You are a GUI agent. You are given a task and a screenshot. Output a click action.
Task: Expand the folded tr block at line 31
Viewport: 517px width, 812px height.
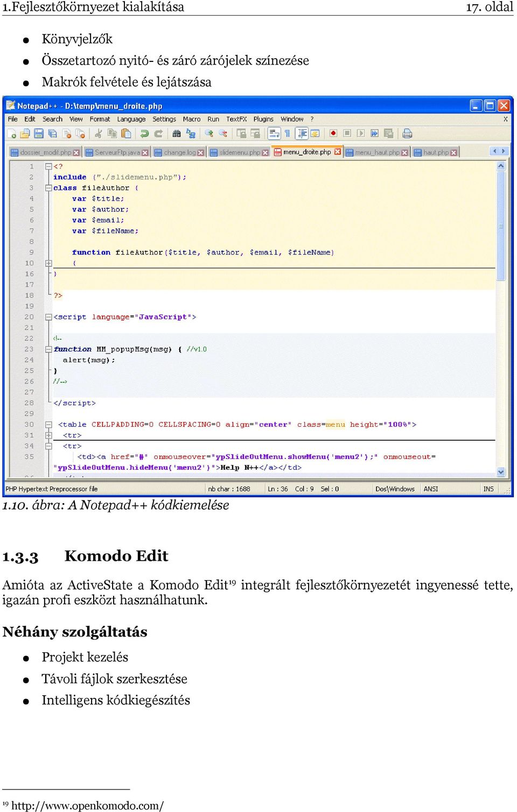(48, 435)
